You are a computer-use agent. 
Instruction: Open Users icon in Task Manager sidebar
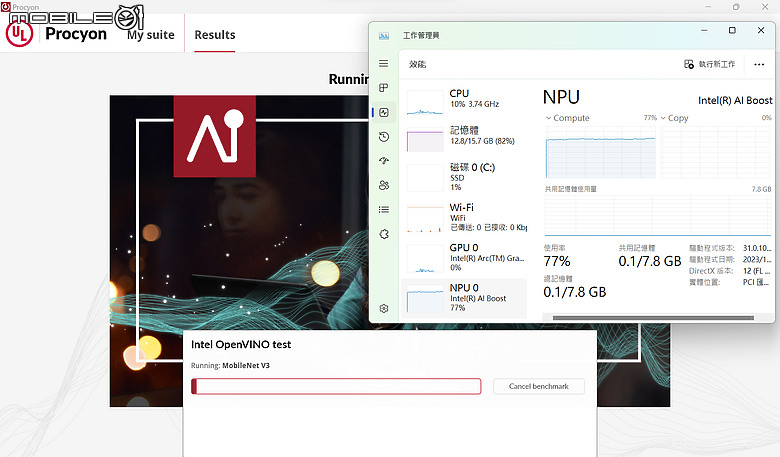pos(384,185)
